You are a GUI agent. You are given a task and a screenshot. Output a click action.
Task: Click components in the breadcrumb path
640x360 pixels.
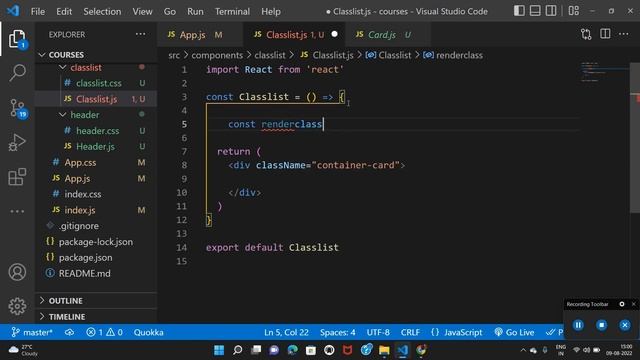(217, 55)
